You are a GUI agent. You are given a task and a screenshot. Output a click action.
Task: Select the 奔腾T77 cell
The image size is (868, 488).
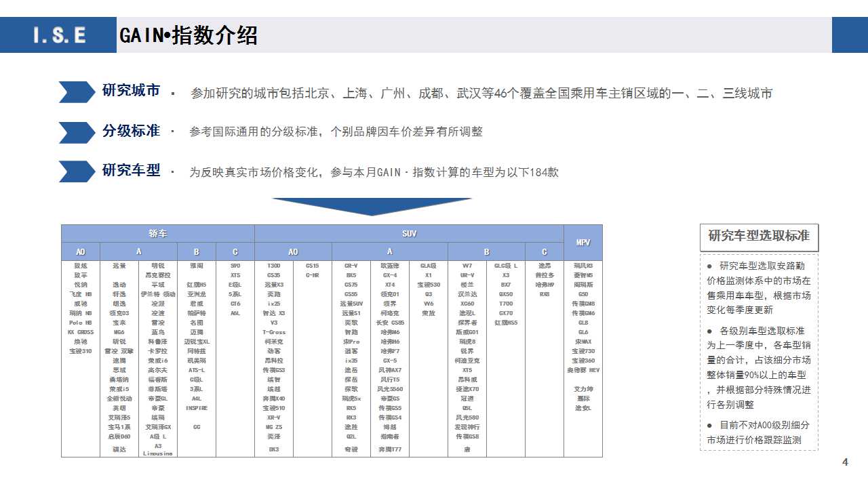390,450
